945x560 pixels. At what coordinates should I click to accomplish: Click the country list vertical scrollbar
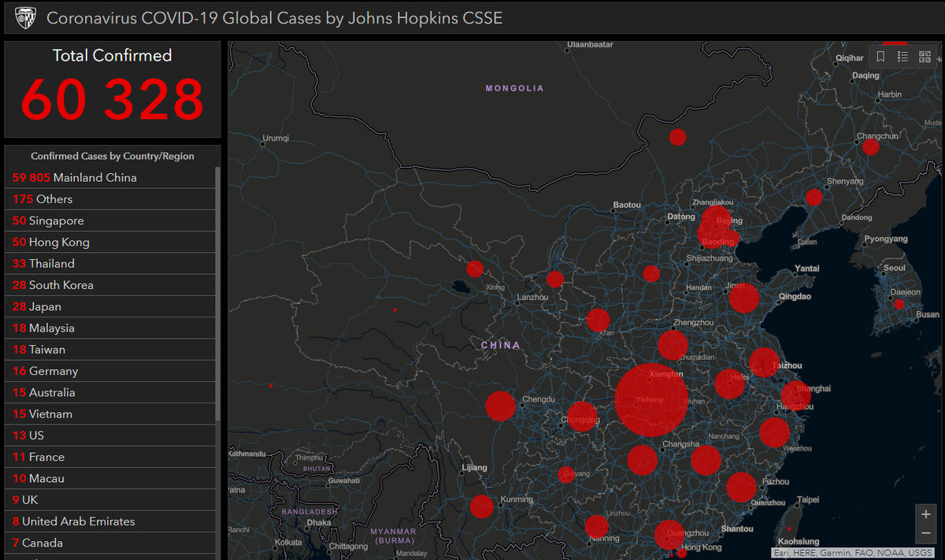coord(218,293)
